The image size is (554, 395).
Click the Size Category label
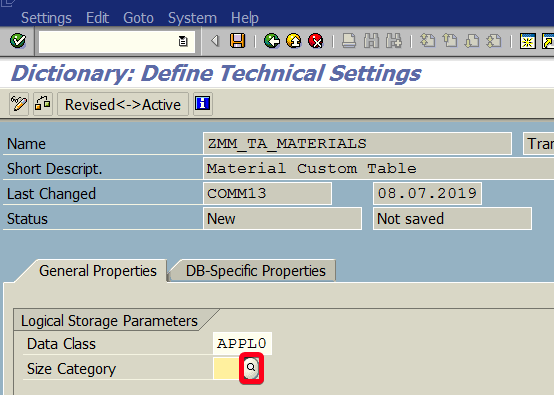tap(71, 369)
